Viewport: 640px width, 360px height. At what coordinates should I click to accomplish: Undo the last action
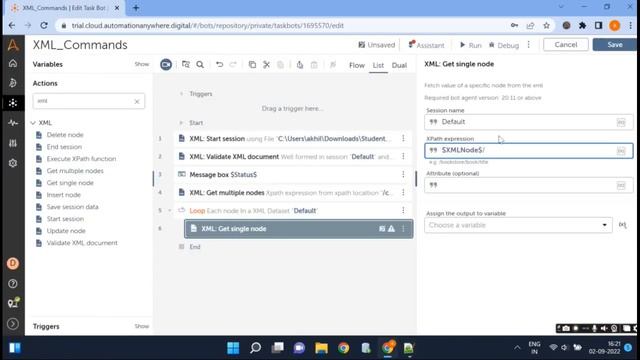219,64
